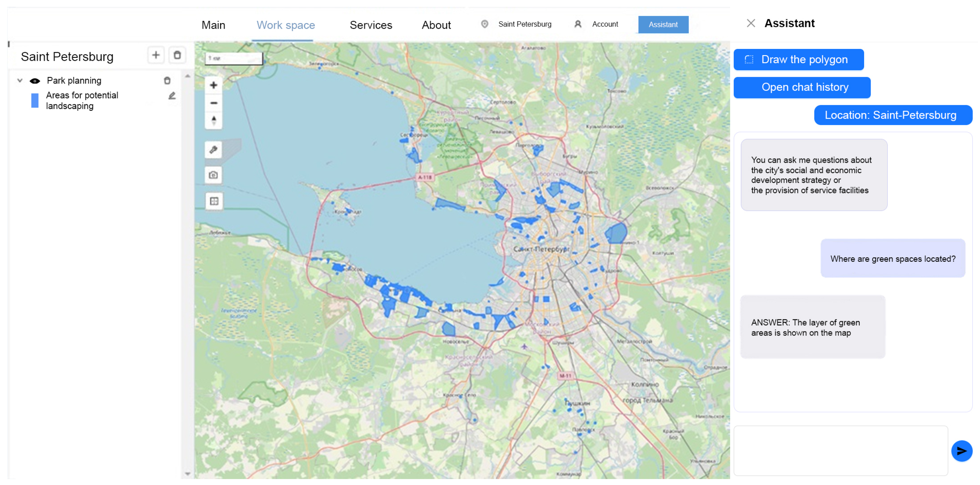The width and height of the screenshot is (980, 485).
Task: Close the Assistant panel
Action: click(751, 23)
